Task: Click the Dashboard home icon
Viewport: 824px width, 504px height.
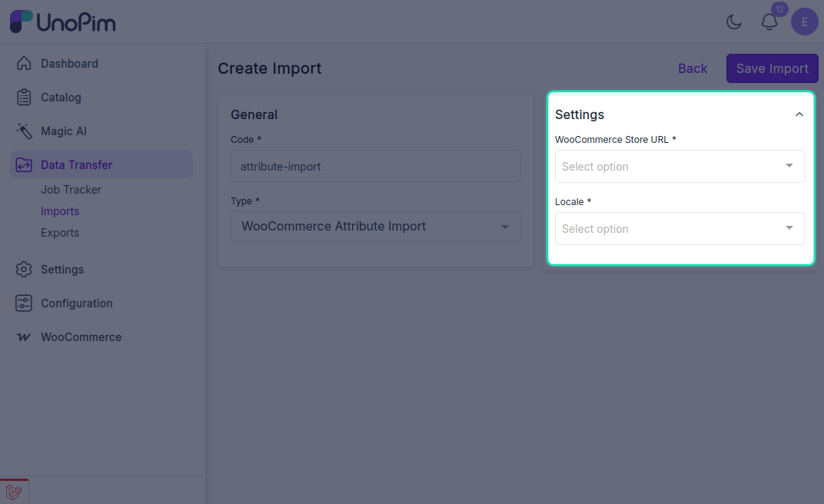Action: pyautogui.click(x=24, y=64)
